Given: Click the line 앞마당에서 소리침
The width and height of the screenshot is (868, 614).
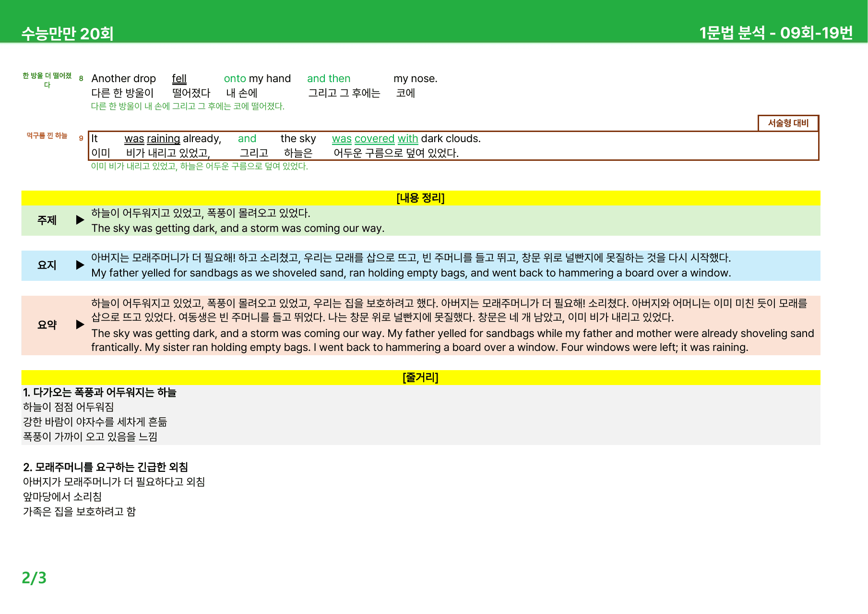Looking at the screenshot, I should [x=62, y=496].
